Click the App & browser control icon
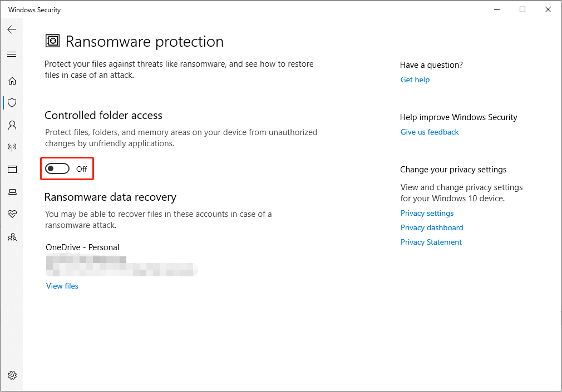 click(x=12, y=169)
